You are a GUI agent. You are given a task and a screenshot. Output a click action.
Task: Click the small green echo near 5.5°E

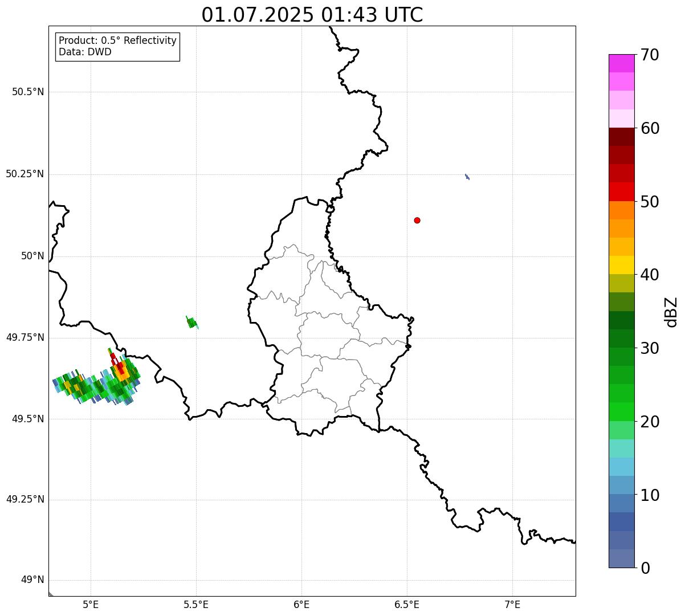(192, 323)
